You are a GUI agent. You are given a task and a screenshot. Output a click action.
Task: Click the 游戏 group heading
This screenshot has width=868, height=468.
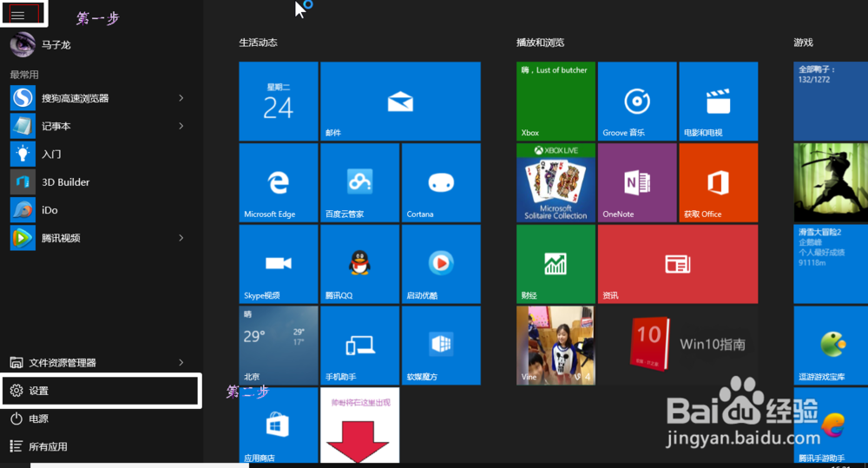803,43
